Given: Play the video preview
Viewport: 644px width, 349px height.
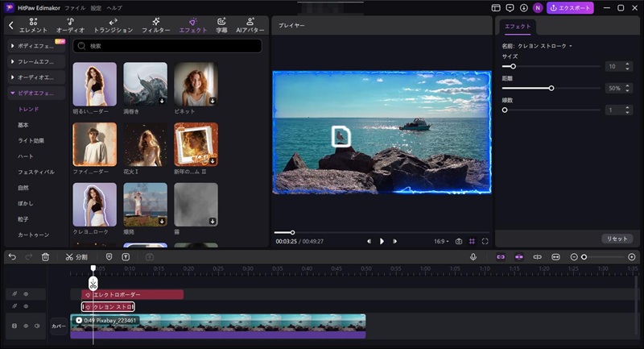Looking at the screenshot, I should tap(382, 241).
